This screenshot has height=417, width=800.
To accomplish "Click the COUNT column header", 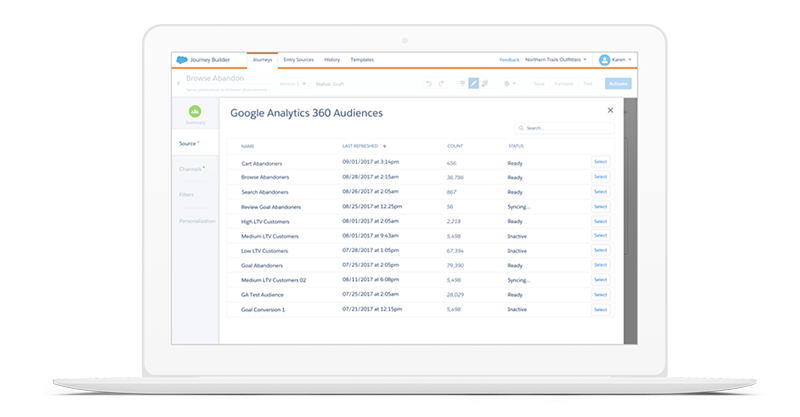I will tap(455, 146).
